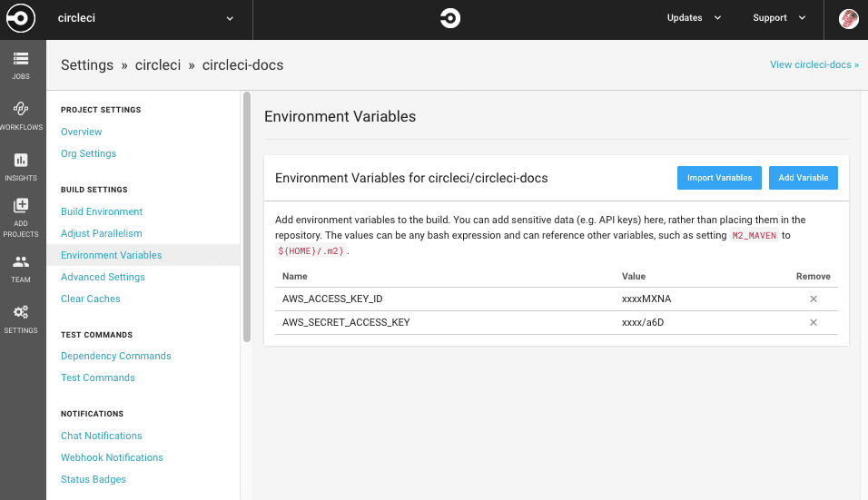The width and height of the screenshot is (868, 500).
Task: Remove the AWS_ACCESS_KEY_ID variable
Action: [x=814, y=299]
